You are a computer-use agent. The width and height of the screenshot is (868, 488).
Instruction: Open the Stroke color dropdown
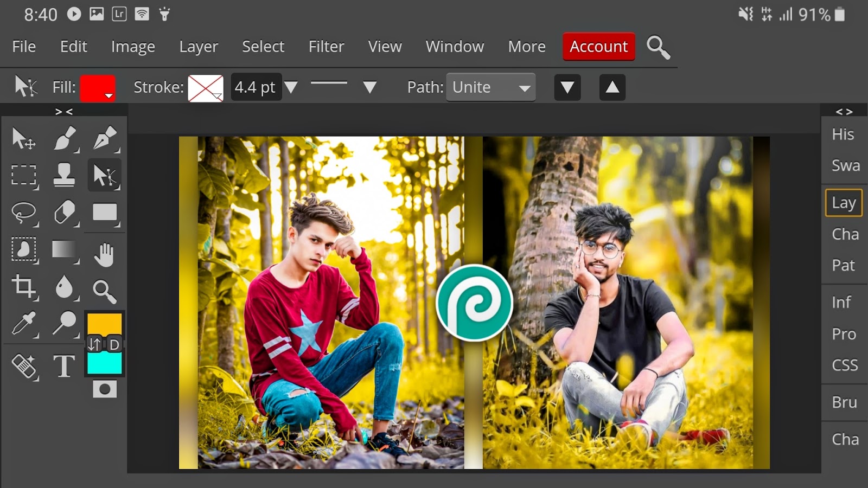point(206,88)
